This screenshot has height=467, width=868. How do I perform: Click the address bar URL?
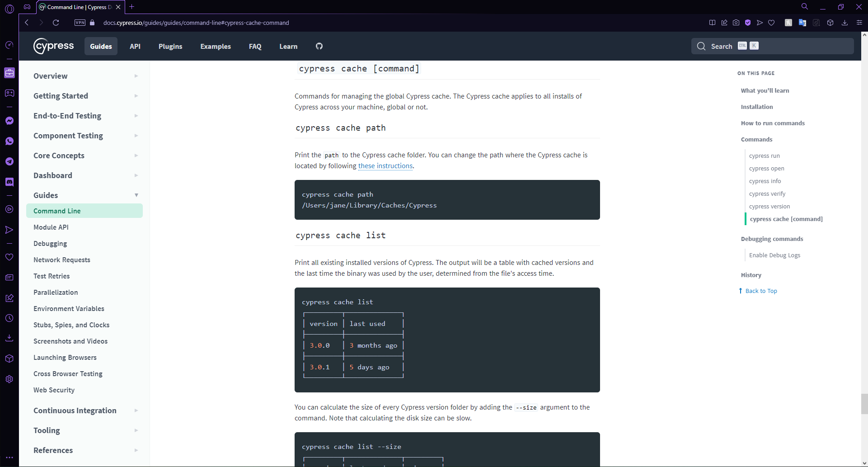point(196,23)
